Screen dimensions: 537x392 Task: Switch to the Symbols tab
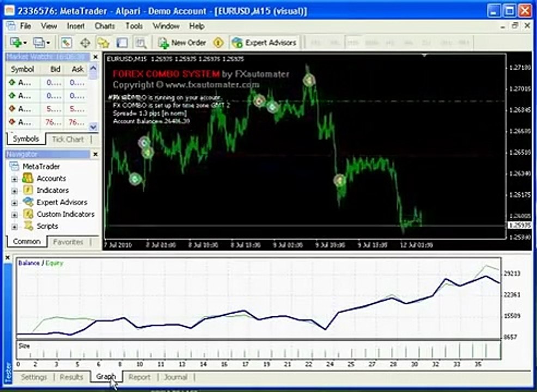(x=26, y=139)
